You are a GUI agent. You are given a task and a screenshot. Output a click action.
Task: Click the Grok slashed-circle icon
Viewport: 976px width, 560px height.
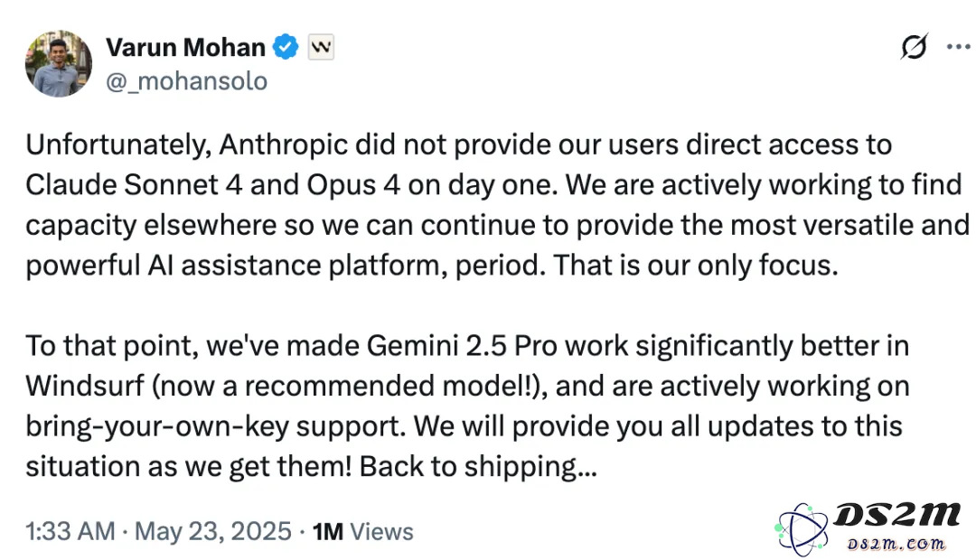coord(914,46)
